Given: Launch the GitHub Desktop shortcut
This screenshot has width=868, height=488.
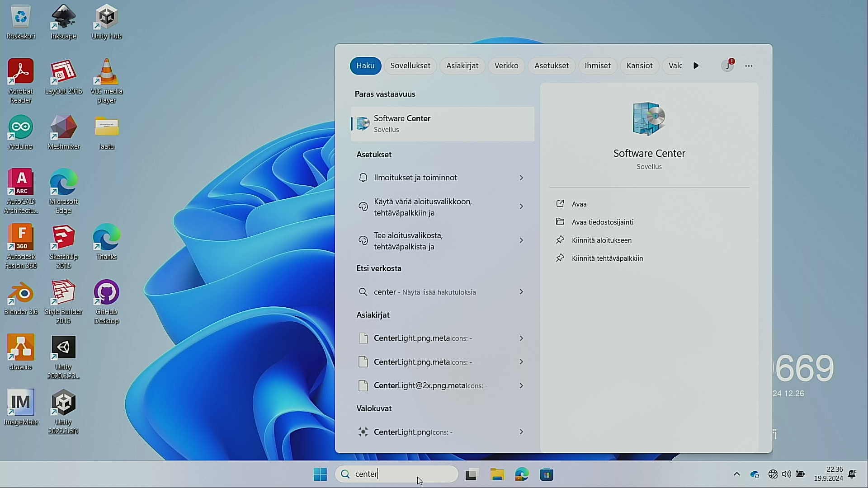Looking at the screenshot, I should point(107,302).
